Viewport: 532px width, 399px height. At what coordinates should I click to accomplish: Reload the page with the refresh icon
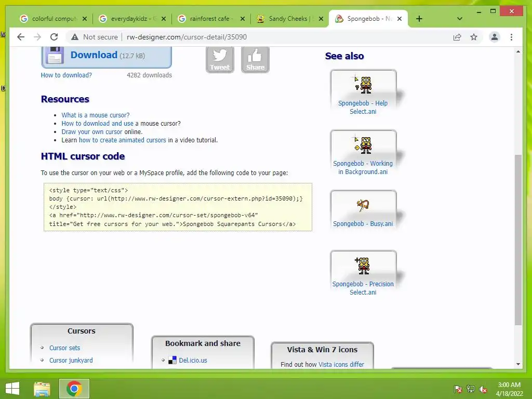tap(54, 37)
